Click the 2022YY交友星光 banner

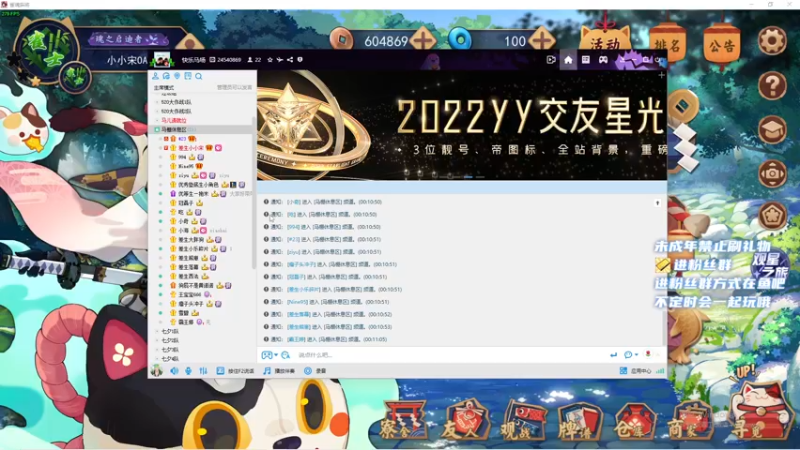point(462,125)
